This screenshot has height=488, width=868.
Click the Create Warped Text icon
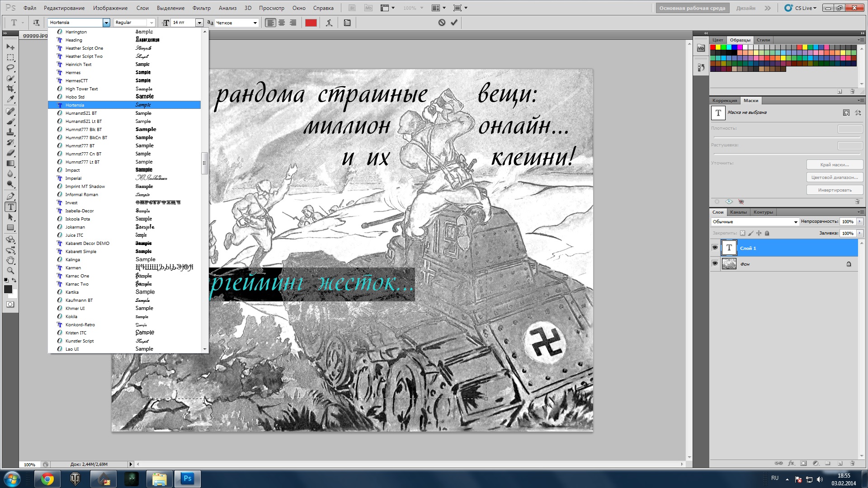pyautogui.click(x=329, y=23)
